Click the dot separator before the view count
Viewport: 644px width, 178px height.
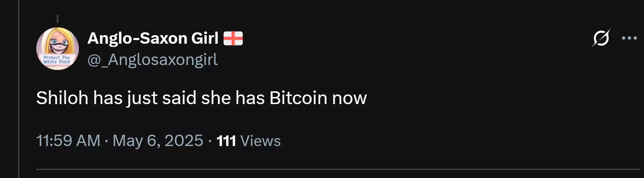[210, 141]
